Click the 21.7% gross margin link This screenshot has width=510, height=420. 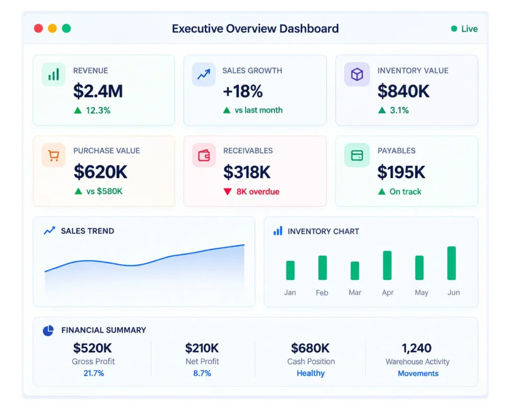tap(94, 373)
